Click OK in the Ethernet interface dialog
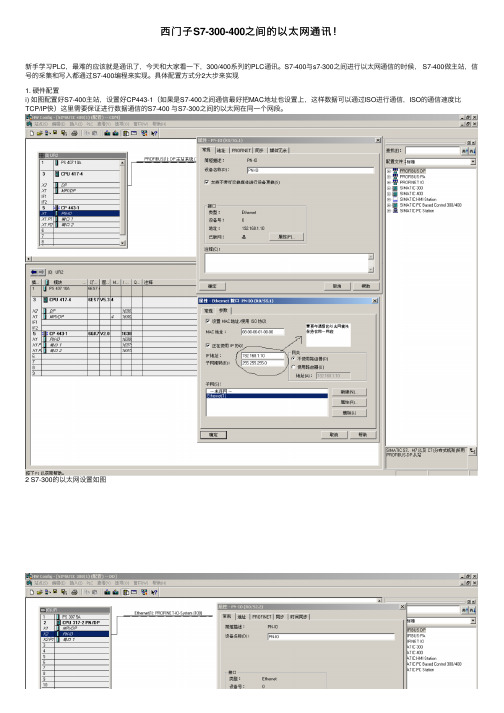Image resolution: width=504 pixels, height=713 pixels. 213,435
